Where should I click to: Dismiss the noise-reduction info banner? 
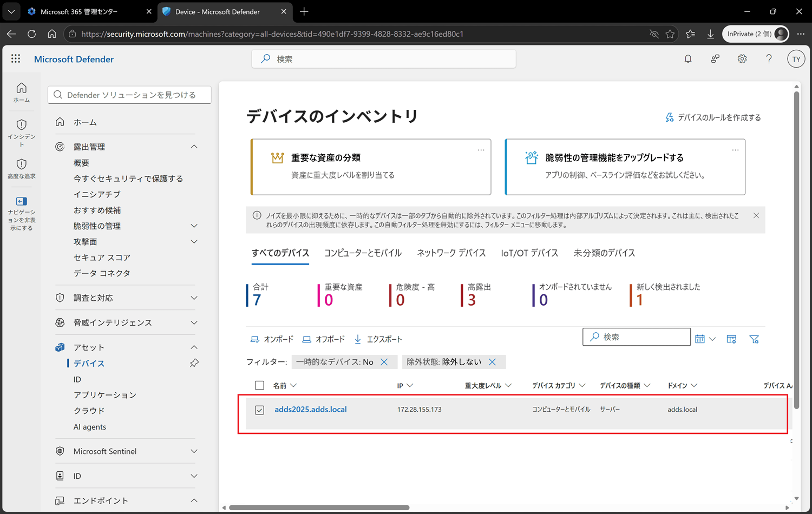pos(756,215)
